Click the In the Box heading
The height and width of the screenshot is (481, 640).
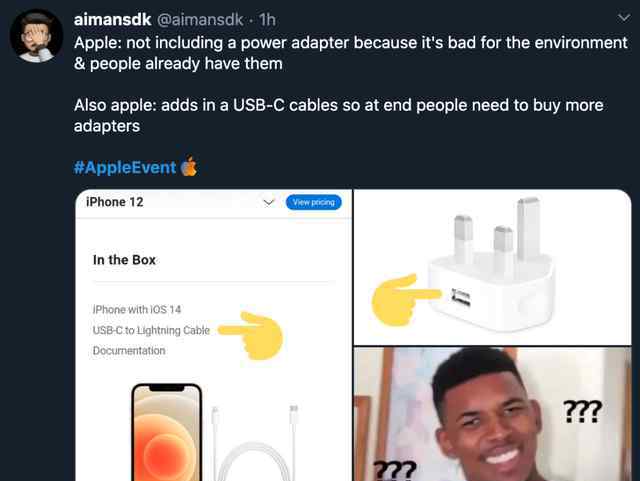click(124, 260)
